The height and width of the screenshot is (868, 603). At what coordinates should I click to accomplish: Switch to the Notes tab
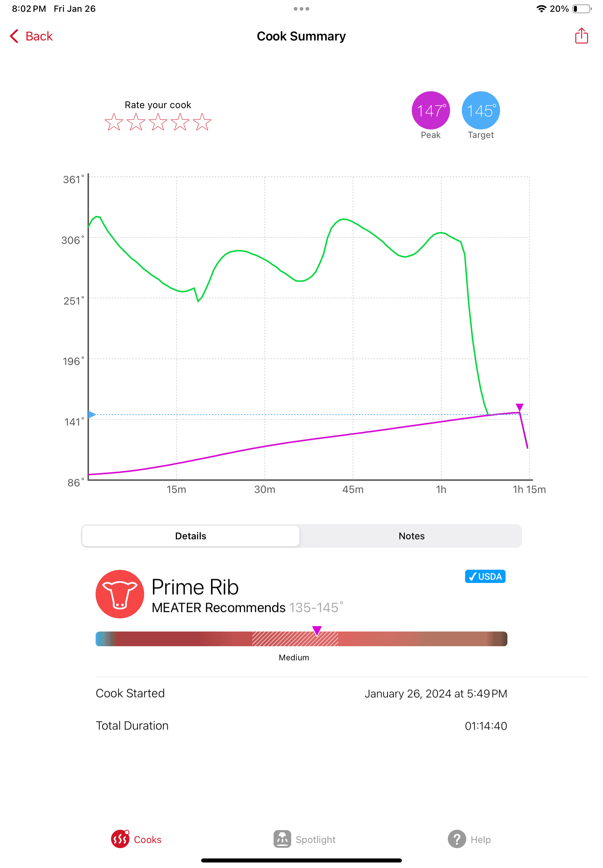(411, 536)
